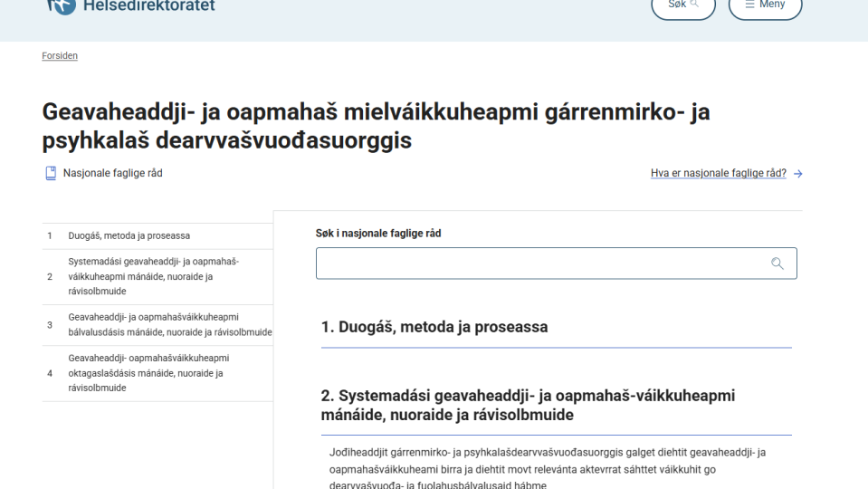Select sidebar item 2 'Systemadási geavaheaddji- ja oapmahaš-váikkuheapmi'
868x489 pixels.
(x=153, y=276)
